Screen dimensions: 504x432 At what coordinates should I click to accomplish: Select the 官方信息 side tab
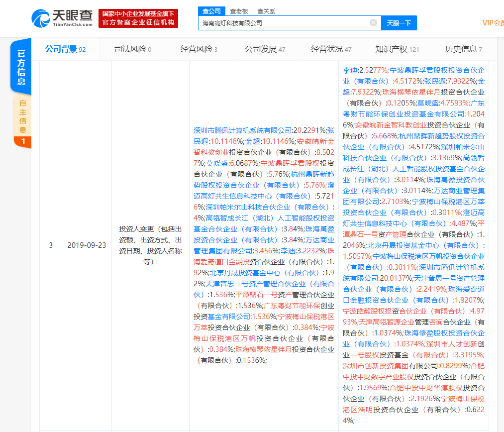[x=21, y=67]
